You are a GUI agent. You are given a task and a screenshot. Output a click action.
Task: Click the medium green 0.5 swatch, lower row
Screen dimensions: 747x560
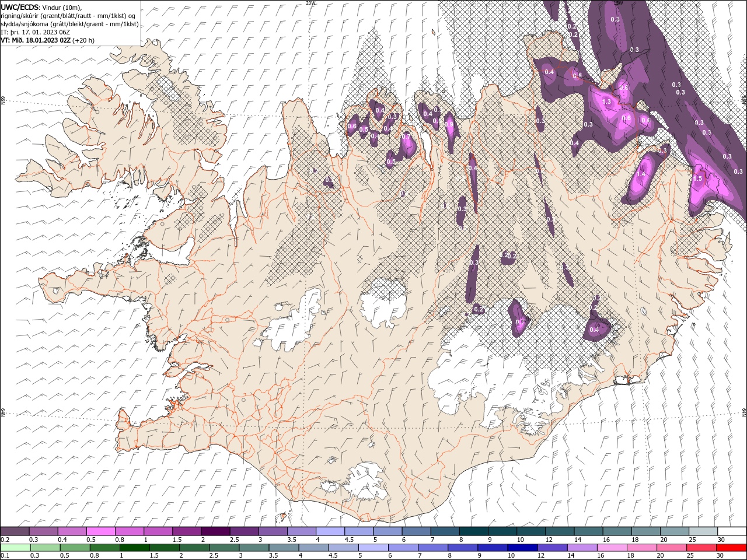coord(75,548)
